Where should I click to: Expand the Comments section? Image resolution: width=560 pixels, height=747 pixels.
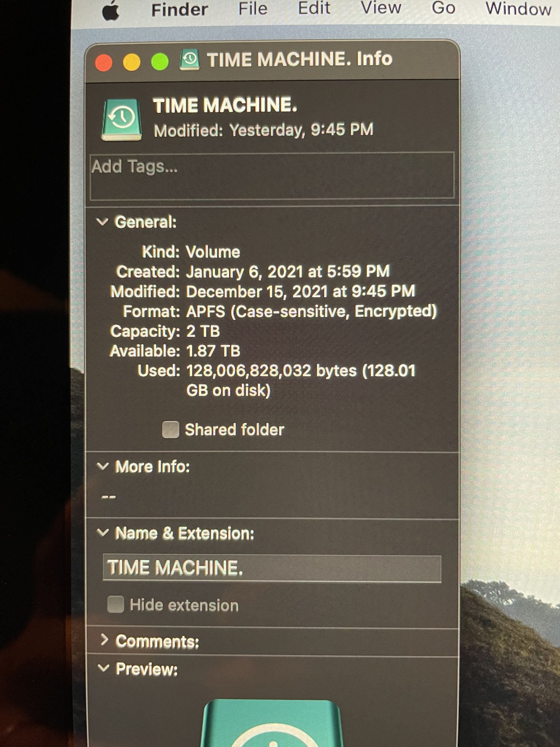[105, 640]
